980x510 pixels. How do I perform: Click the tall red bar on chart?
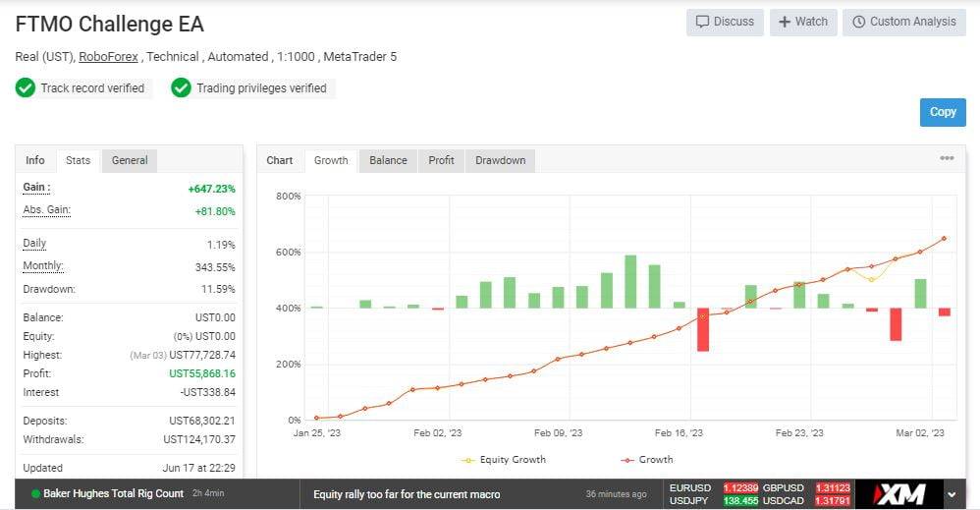tap(703, 329)
